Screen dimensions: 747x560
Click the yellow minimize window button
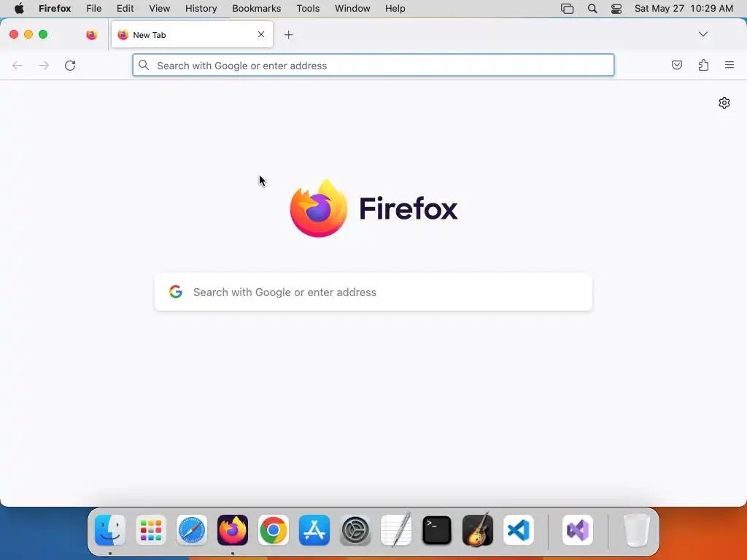coord(28,34)
